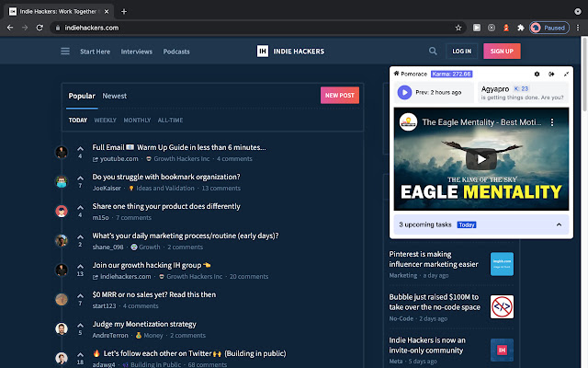Click the Bubble no-code article thumbnail
The image size is (588, 368).
(502, 306)
